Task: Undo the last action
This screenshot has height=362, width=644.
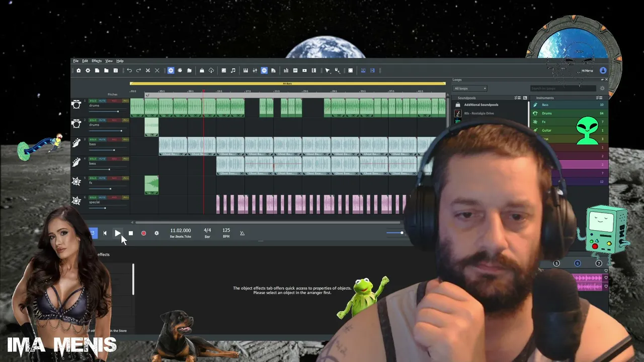Action: click(x=129, y=70)
